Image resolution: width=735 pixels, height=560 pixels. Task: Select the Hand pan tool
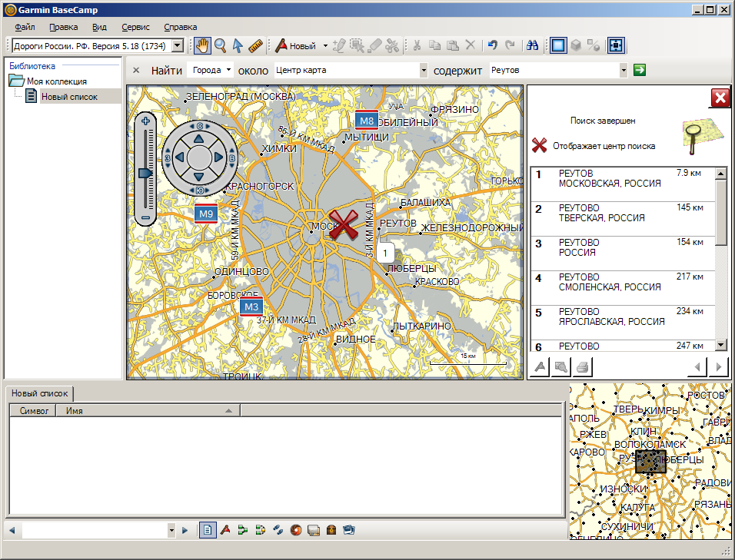click(x=202, y=45)
